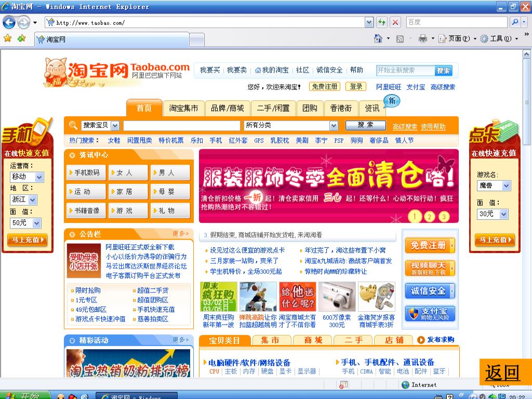Expand the address bar URL dropdown
This screenshot has width=532, height=399.
click(369, 23)
